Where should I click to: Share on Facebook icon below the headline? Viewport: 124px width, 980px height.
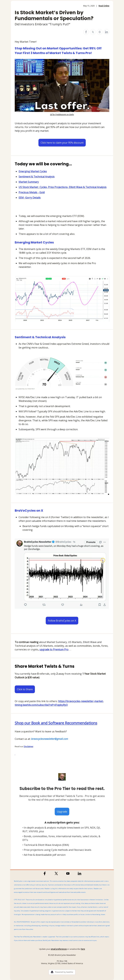click(x=86, y=32)
